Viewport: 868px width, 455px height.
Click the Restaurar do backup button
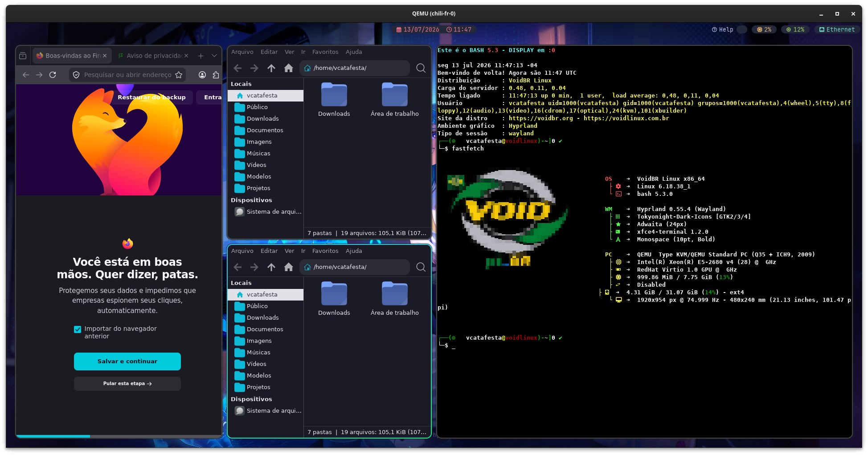(x=151, y=97)
